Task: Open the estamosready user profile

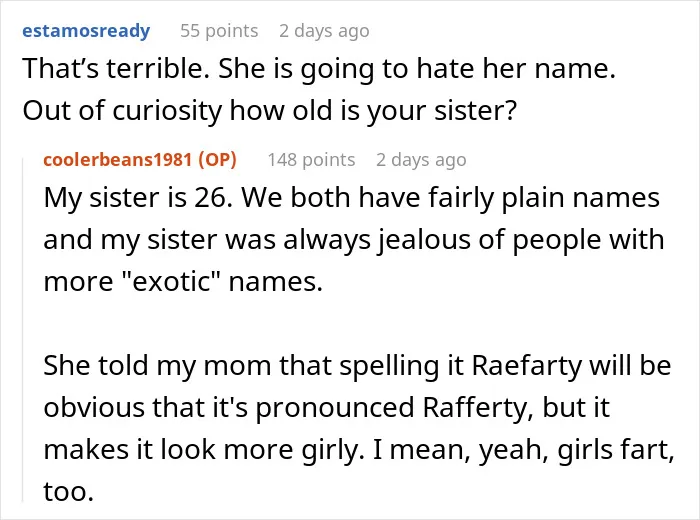Action: tap(86, 31)
